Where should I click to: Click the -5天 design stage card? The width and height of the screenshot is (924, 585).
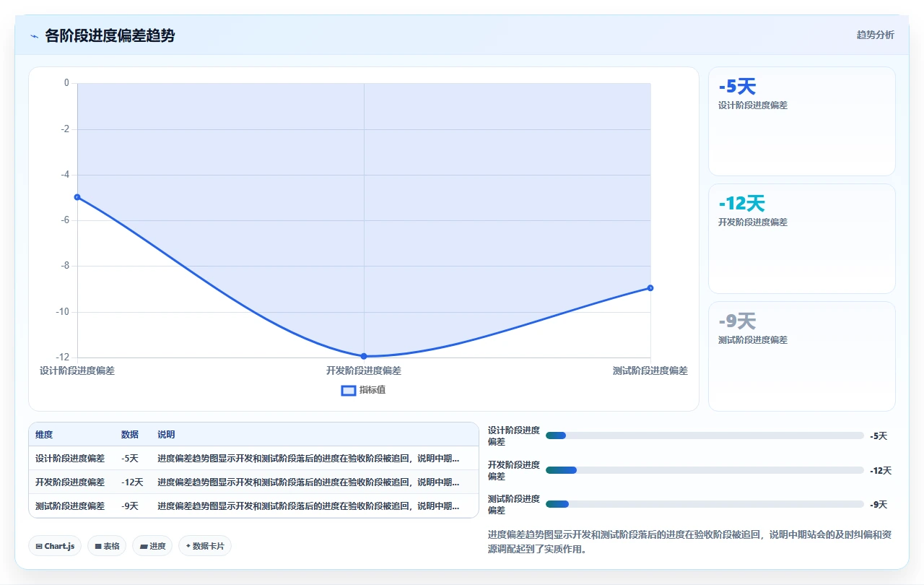pyautogui.click(x=801, y=121)
